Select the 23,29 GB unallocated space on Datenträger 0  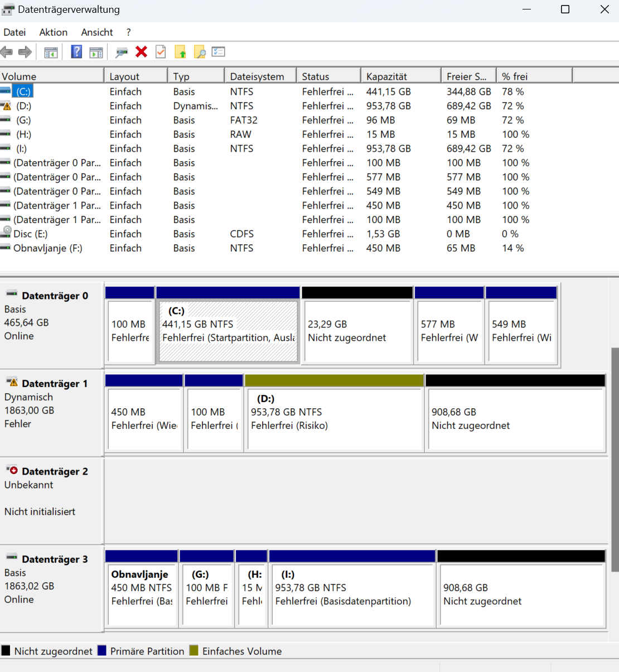click(357, 326)
